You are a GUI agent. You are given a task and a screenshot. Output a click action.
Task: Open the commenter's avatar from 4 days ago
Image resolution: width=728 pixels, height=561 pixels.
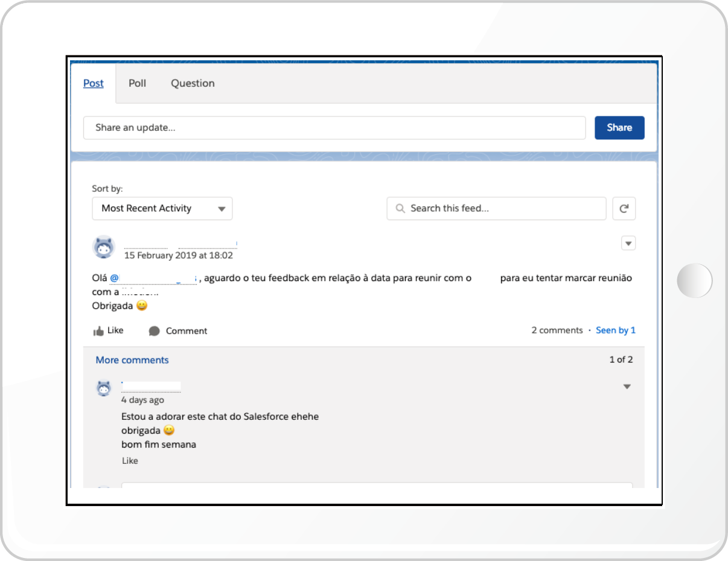point(104,388)
